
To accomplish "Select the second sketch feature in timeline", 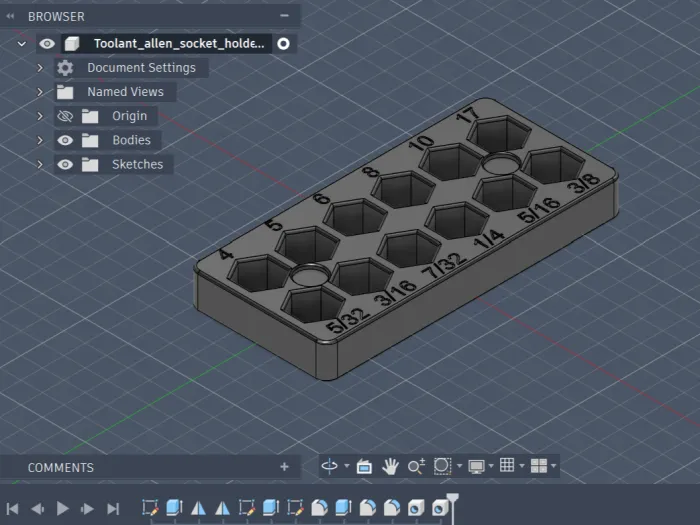I will [x=246, y=508].
